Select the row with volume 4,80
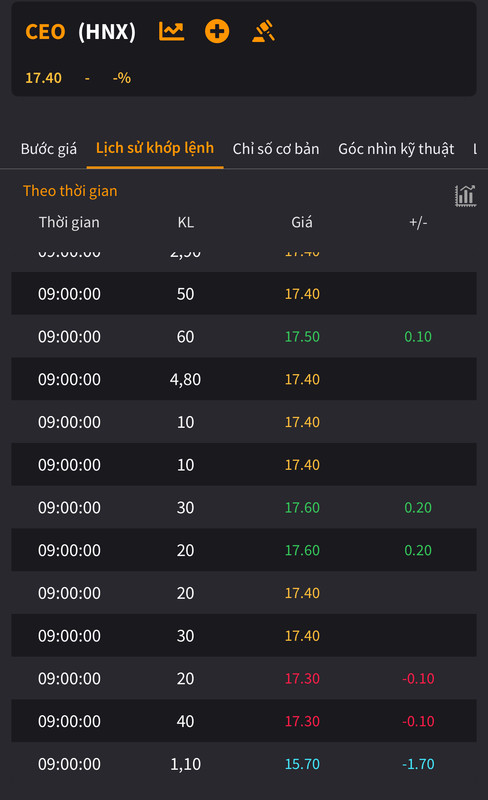 click(244, 379)
